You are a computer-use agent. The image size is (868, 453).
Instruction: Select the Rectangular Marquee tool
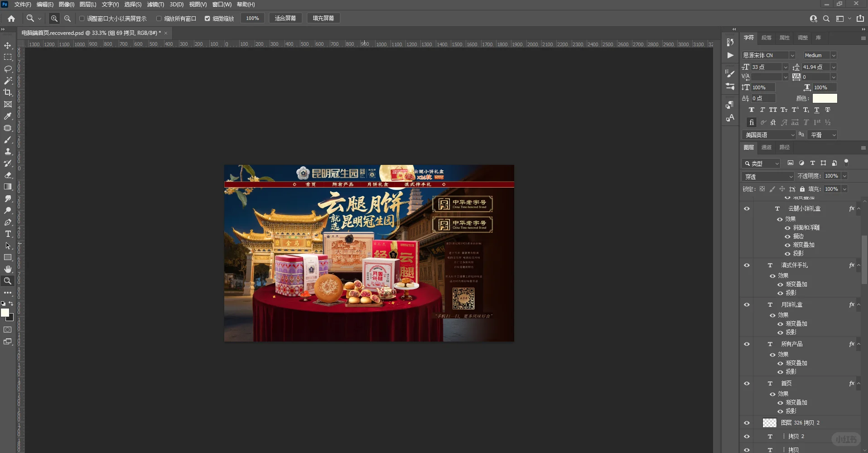pyautogui.click(x=8, y=57)
